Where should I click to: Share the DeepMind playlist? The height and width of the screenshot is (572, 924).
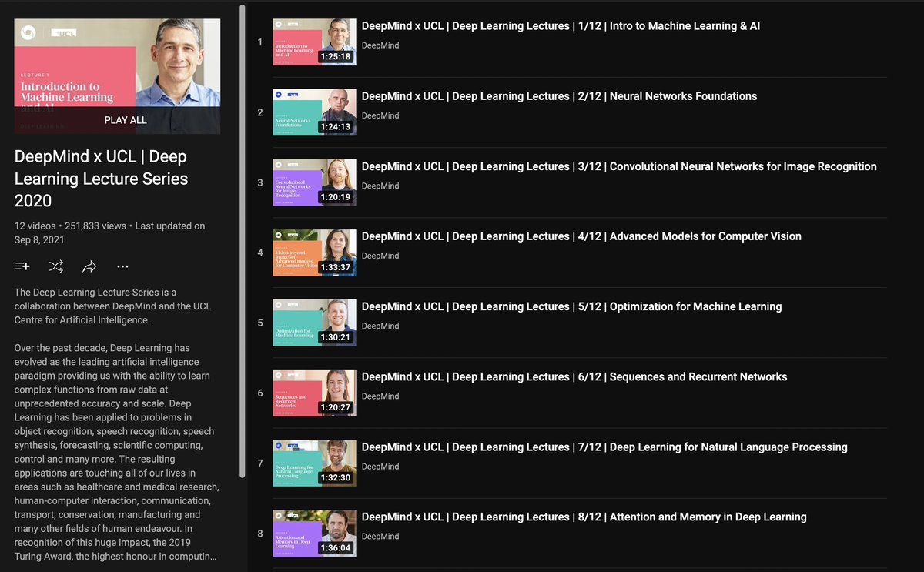click(89, 266)
